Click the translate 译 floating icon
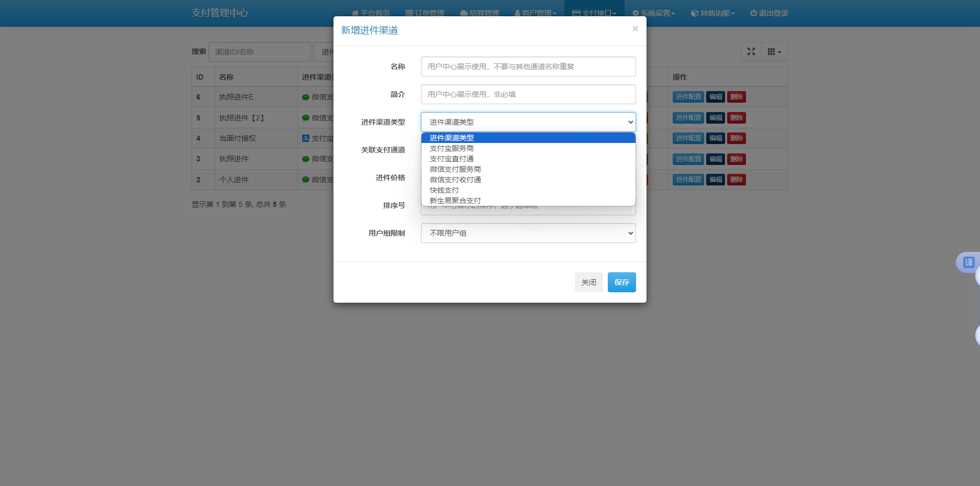 coord(968,262)
